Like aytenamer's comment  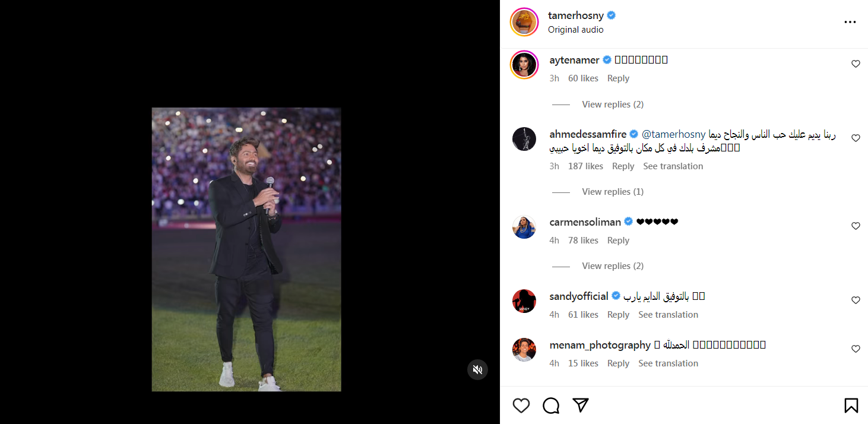(x=856, y=64)
